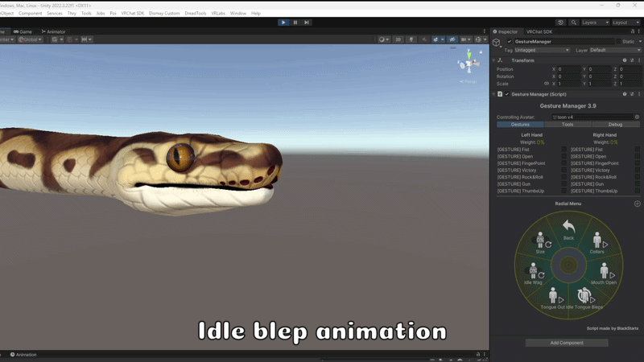The image size is (644, 362).
Task: Trigger Tongue Out in radial menu
Action: [x=553, y=298]
